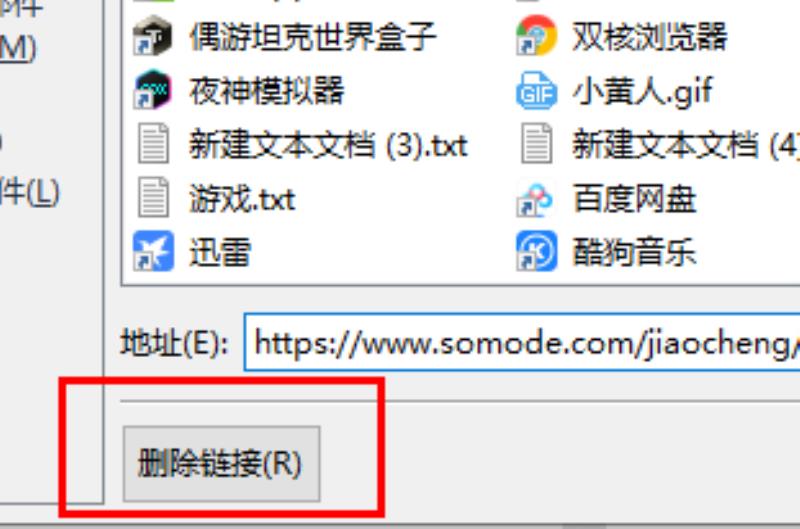The height and width of the screenshot is (529, 800).
Task: Click the 删除链接(R) button
Action: [x=221, y=464]
